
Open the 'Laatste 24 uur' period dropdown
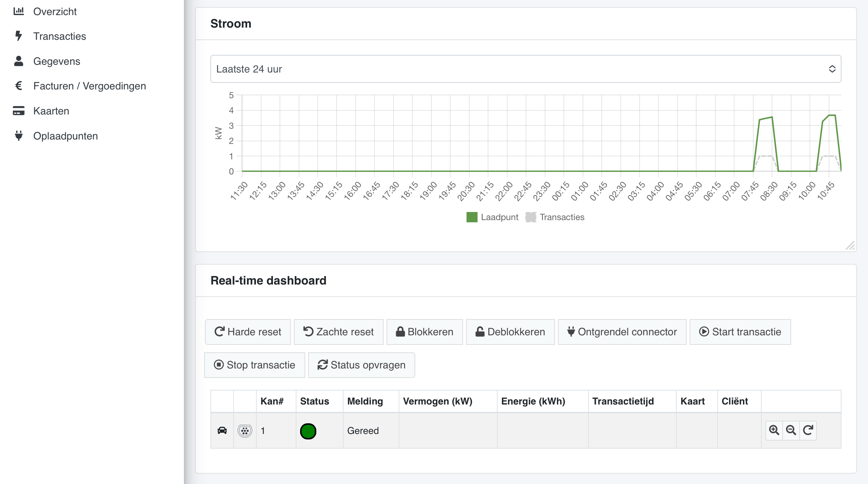tap(526, 69)
